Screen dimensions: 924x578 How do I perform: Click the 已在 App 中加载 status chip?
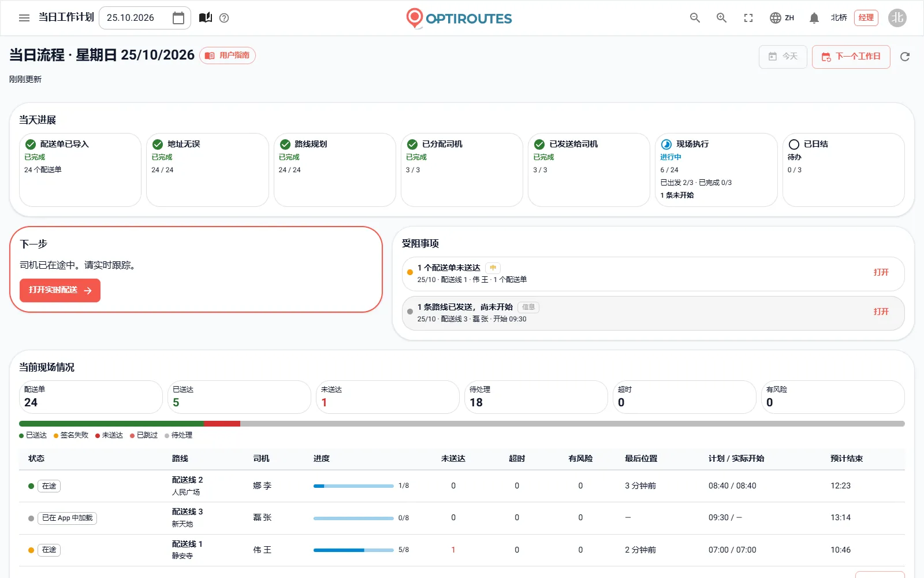[68, 518]
